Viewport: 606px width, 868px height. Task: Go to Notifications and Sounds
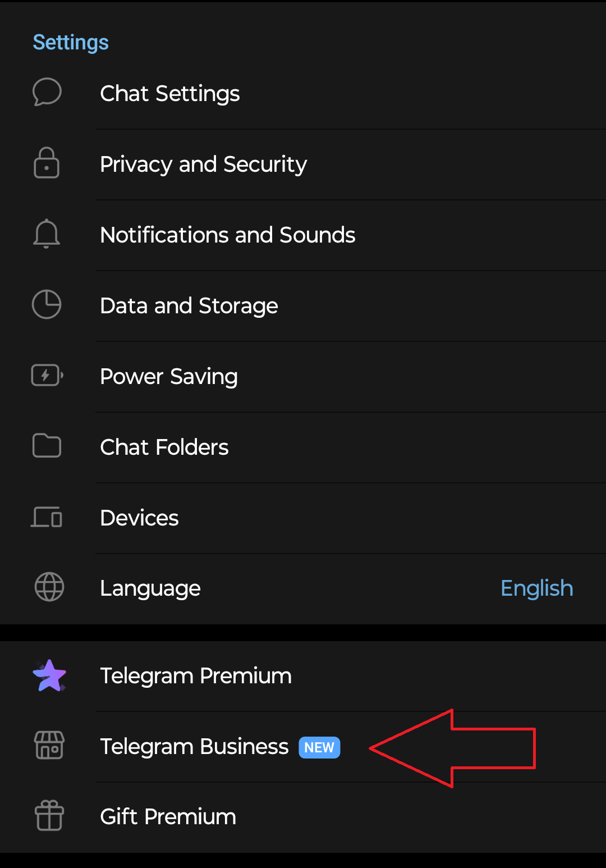(x=227, y=235)
